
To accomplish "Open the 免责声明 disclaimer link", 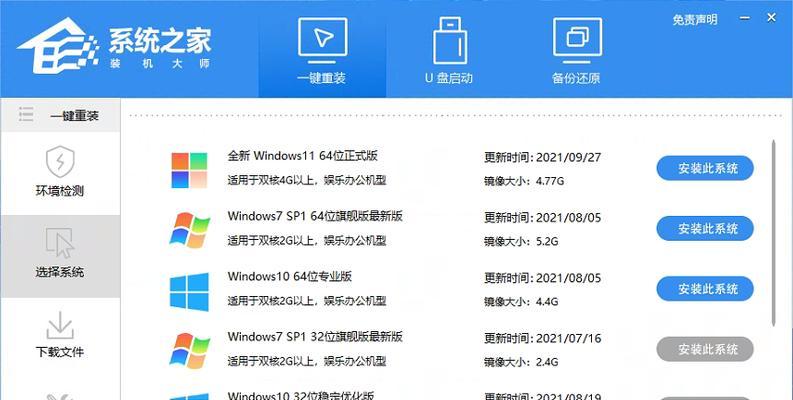I will [694, 20].
